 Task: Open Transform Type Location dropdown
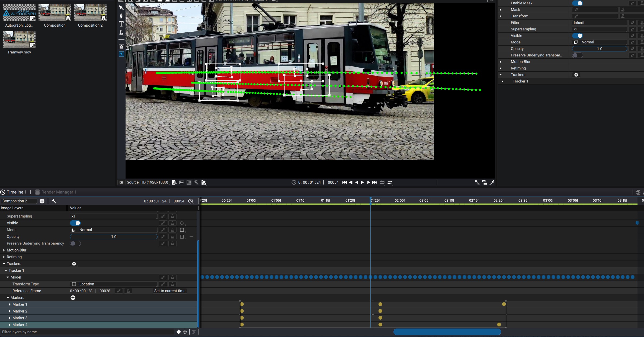click(x=114, y=284)
